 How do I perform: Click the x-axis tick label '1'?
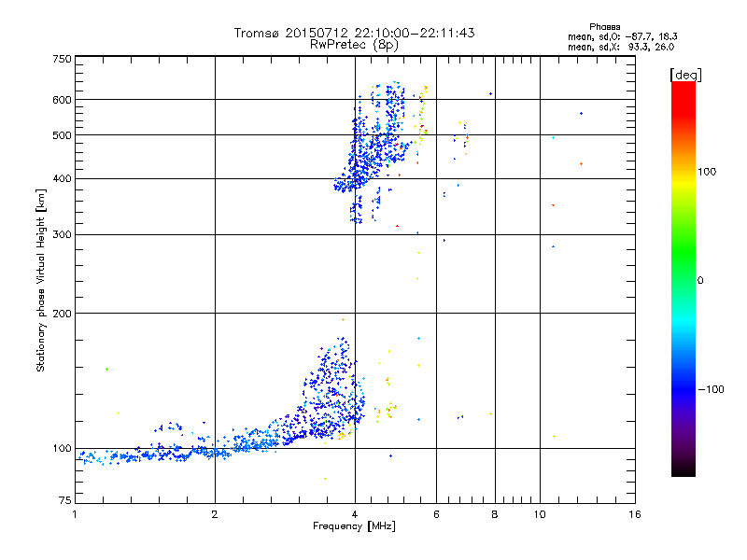[75, 514]
